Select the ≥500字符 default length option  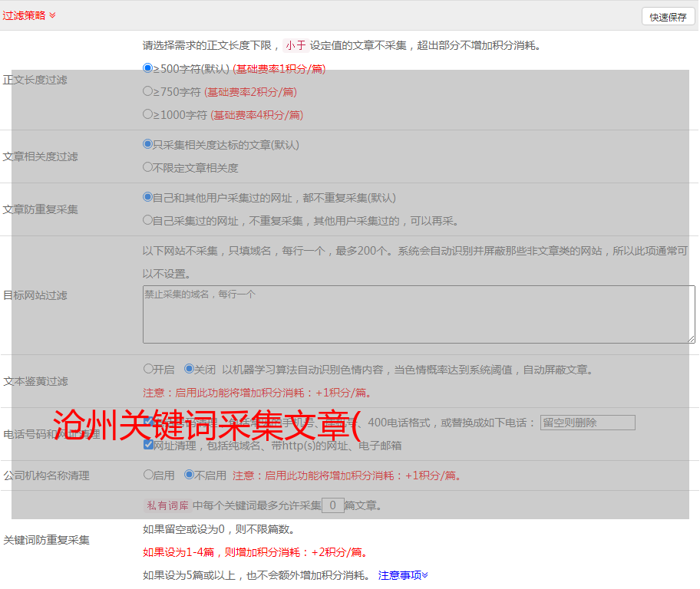click(148, 68)
